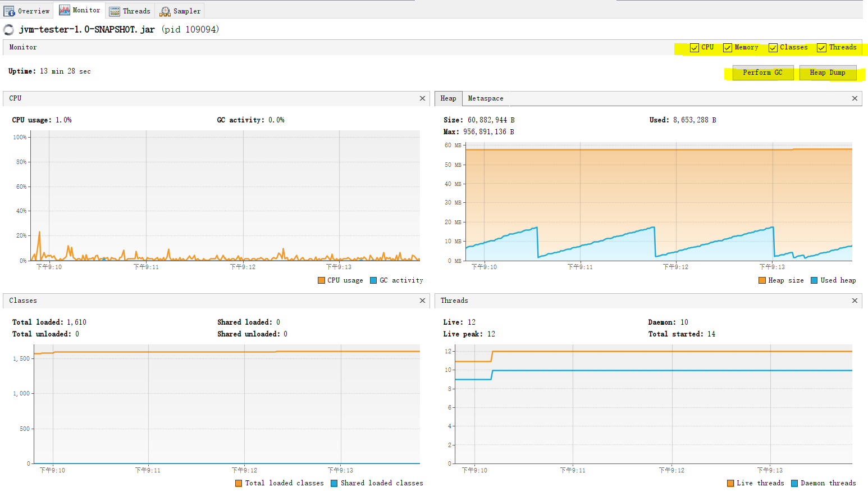Close the Classes graph panel

point(422,301)
